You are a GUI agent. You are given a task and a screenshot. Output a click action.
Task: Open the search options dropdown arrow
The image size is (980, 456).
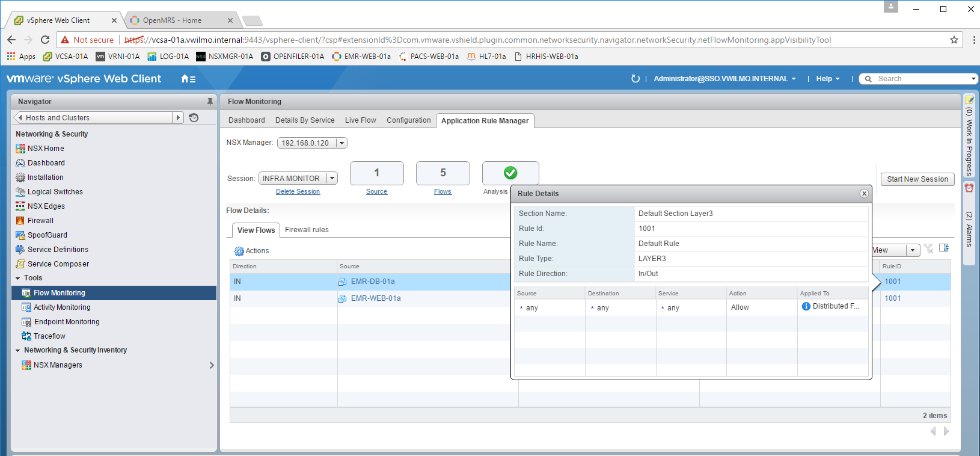tap(973, 79)
